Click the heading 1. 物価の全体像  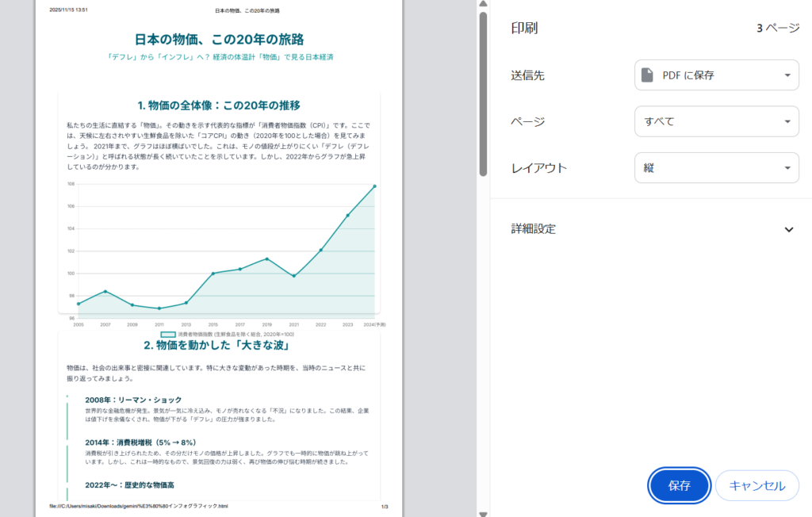pyautogui.click(x=219, y=105)
